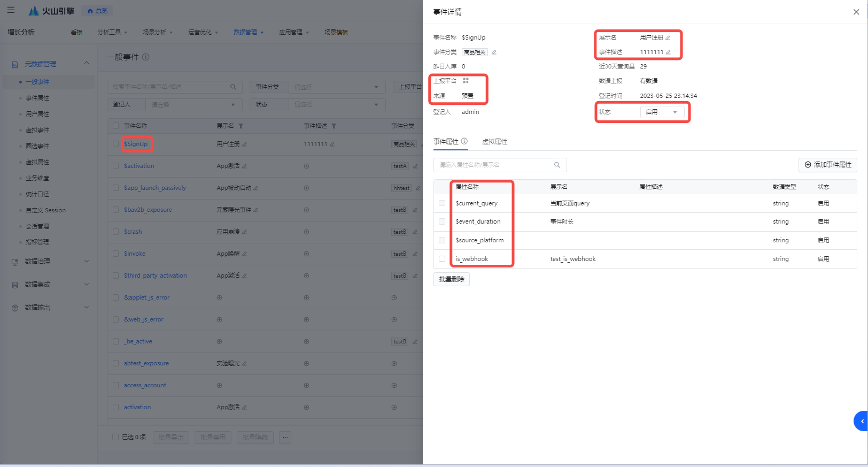The height and width of the screenshot is (467, 868).
Task: Edit display name pencil in $crash row
Action: (x=244, y=232)
